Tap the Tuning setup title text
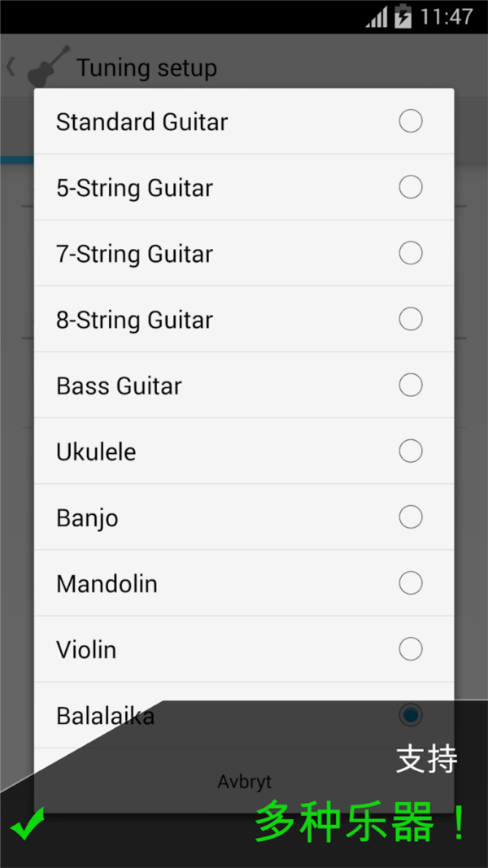 click(x=146, y=68)
